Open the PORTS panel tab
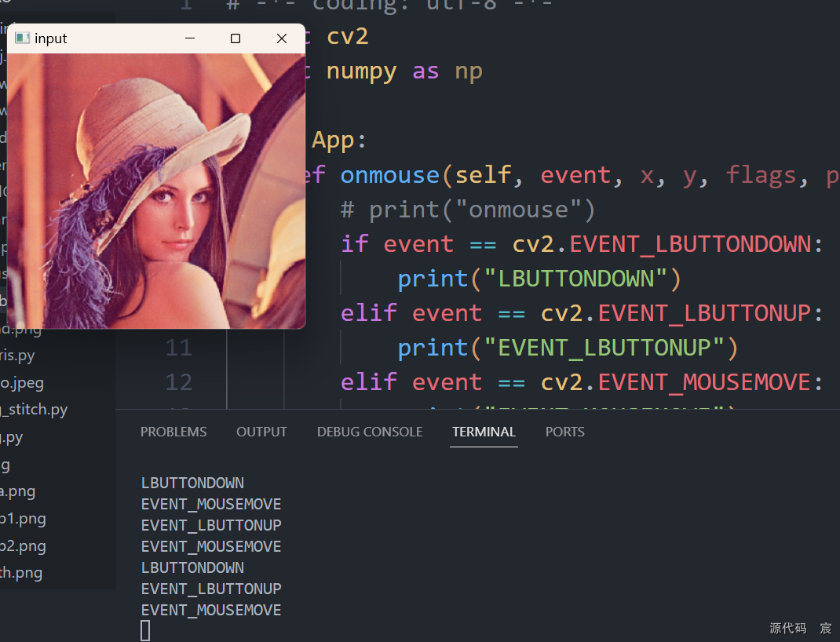 [564, 432]
